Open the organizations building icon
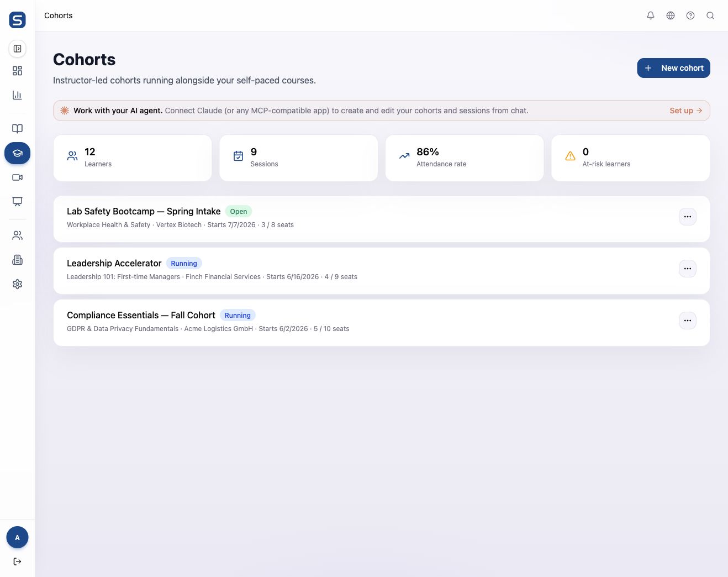Viewport: 728px width, 577px height. point(17,260)
